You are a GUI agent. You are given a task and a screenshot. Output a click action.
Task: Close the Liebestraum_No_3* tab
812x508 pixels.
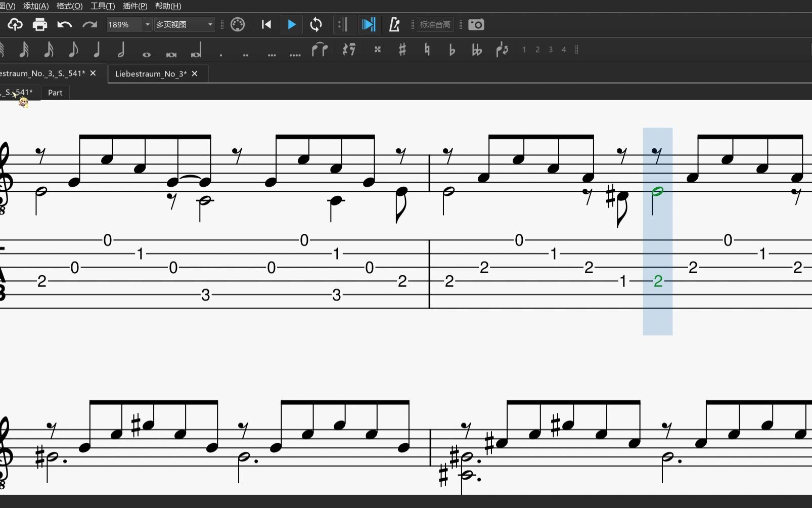[195, 74]
